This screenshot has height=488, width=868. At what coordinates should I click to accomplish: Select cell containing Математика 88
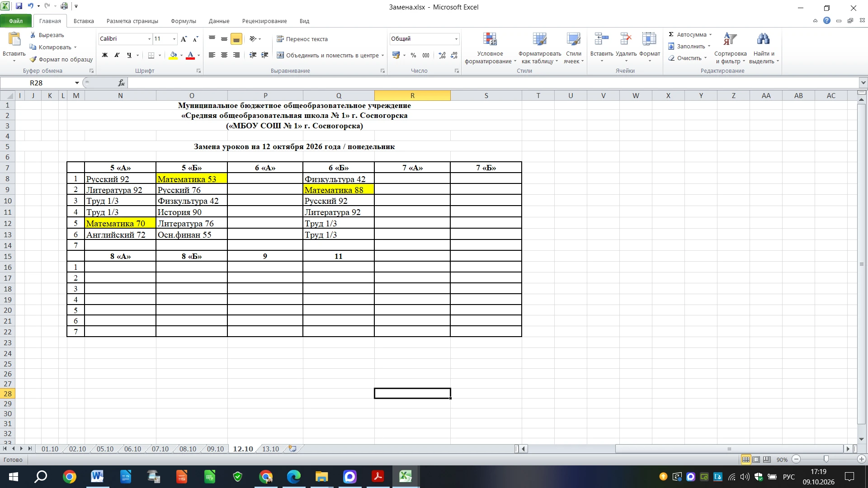339,190
